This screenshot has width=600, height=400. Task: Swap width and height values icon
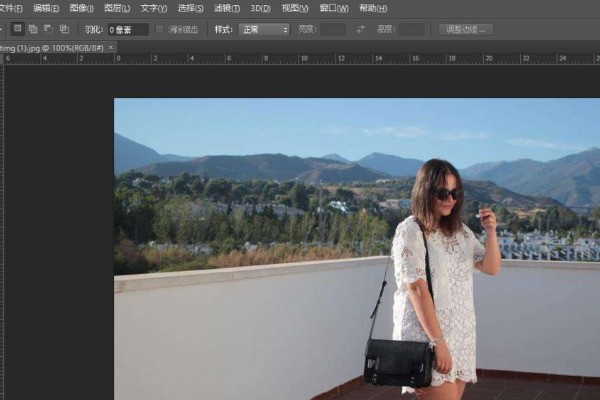(x=360, y=29)
